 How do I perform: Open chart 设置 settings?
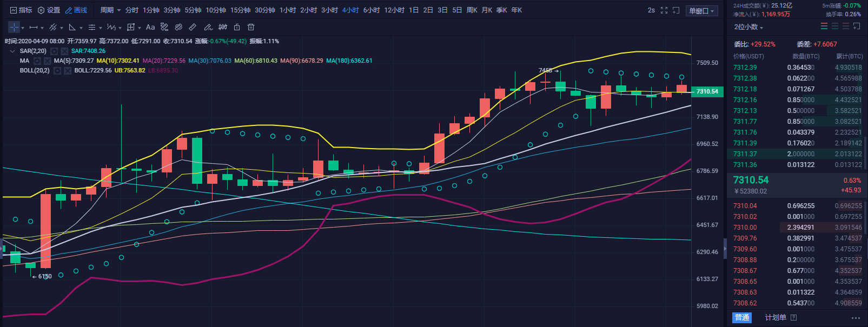pos(49,10)
